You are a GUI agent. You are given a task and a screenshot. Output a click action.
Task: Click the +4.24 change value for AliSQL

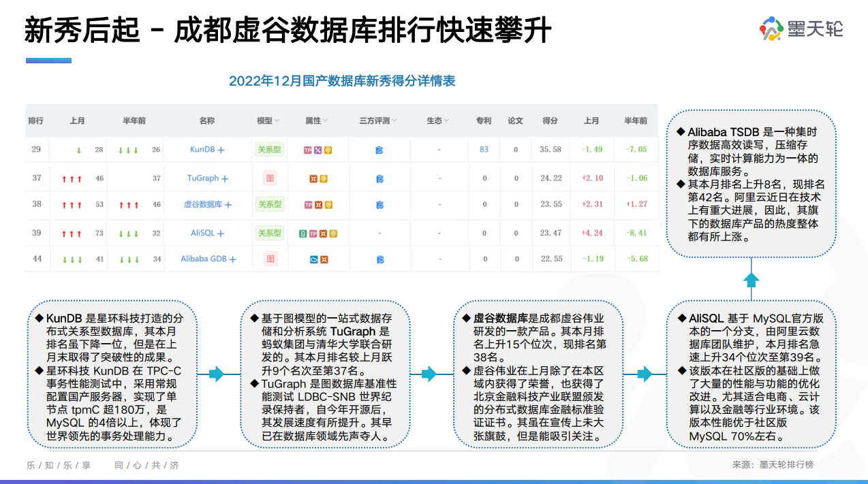(x=591, y=233)
